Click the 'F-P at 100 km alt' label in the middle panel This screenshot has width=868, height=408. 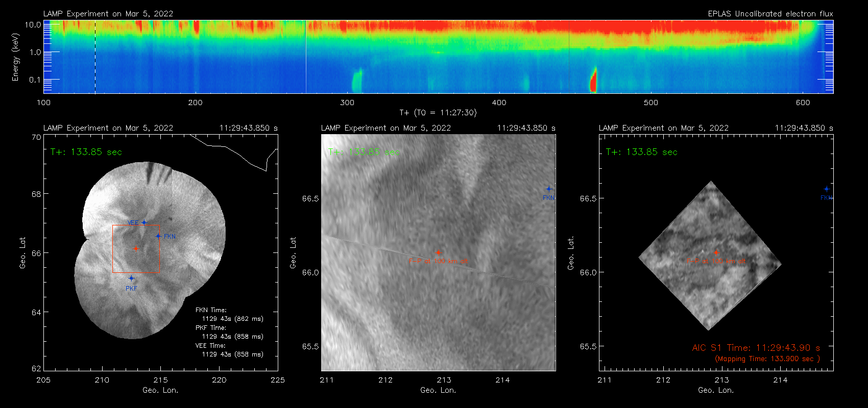(438, 261)
